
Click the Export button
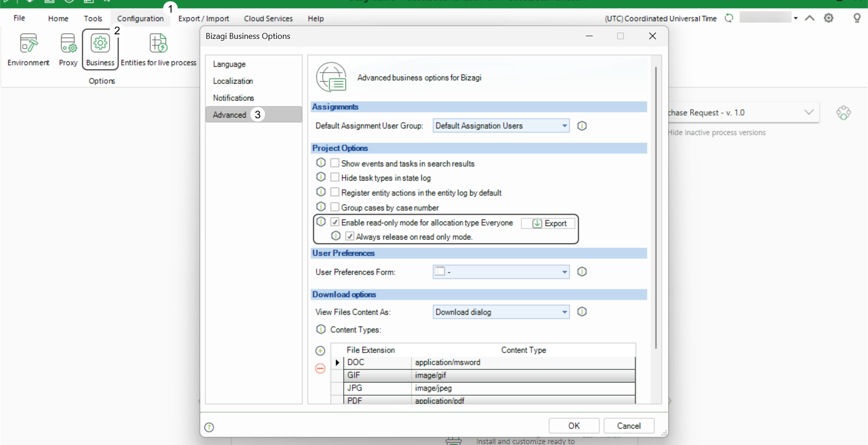548,223
